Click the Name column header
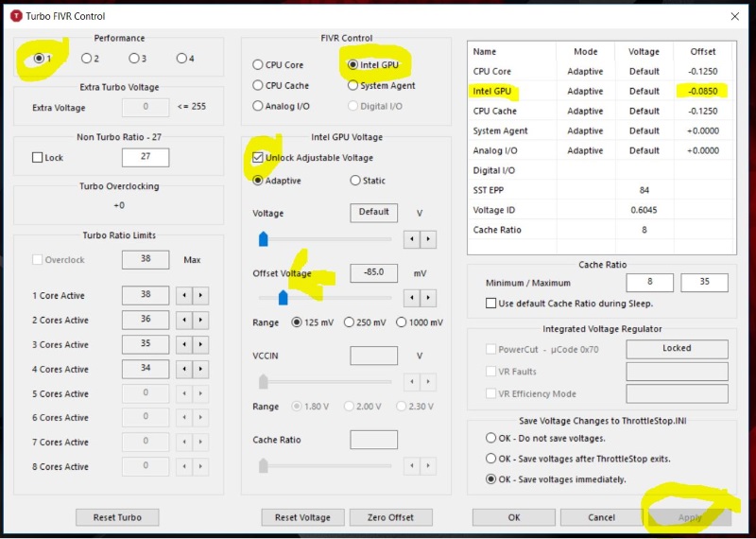Image resolution: width=756 pixels, height=539 pixels. pyautogui.click(x=512, y=52)
